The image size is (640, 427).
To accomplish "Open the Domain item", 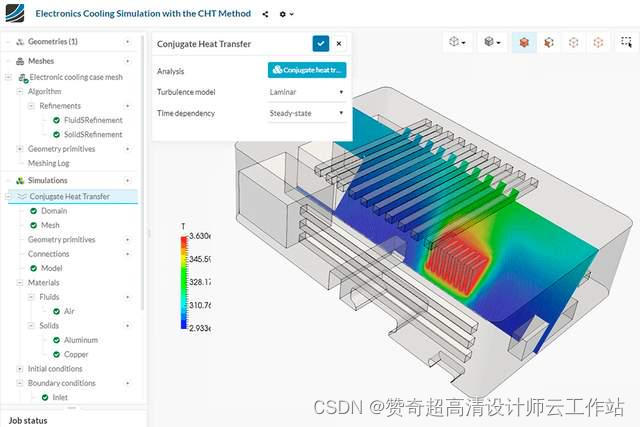I will pyautogui.click(x=54, y=211).
